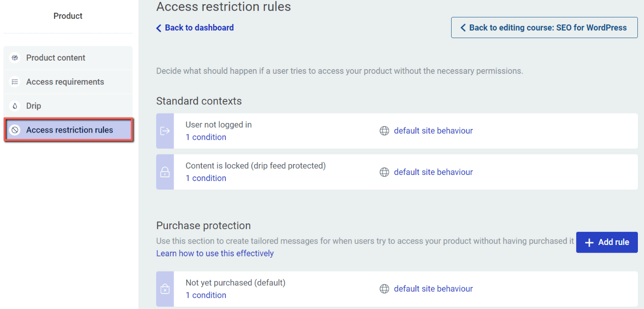Open default site behaviour for Not yet purchased
Screen dimensions: 644x309
coord(433,289)
